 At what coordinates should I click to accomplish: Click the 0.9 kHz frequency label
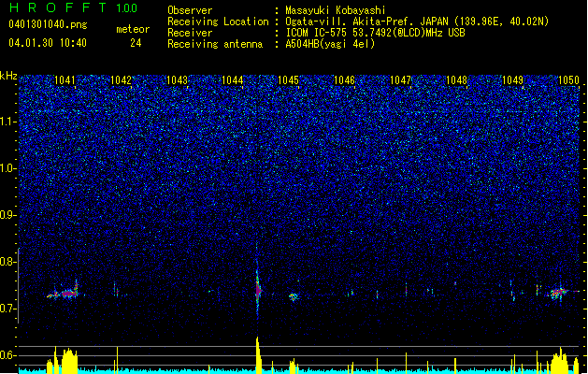pyautogui.click(x=8, y=215)
